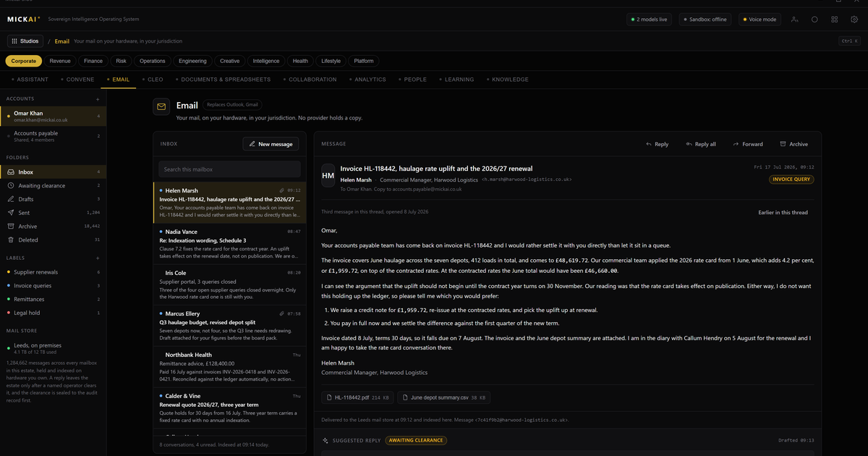Click the Inbox tray icon in folders
The width and height of the screenshot is (868, 456).
click(x=10, y=172)
